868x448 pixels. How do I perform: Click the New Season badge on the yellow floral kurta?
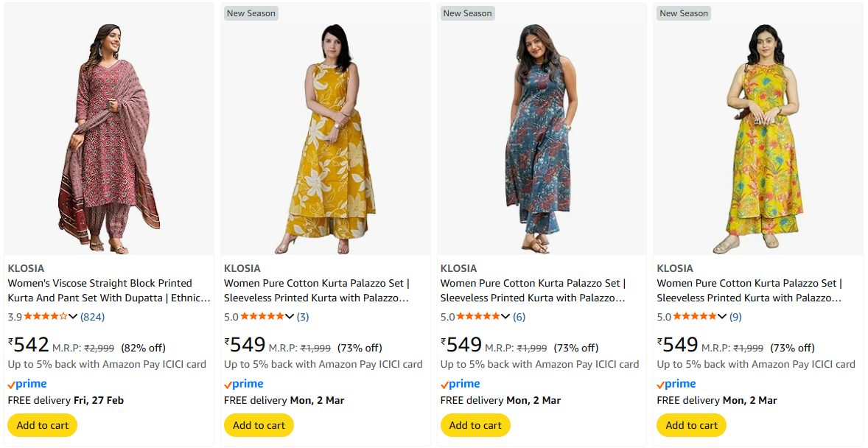(x=251, y=13)
